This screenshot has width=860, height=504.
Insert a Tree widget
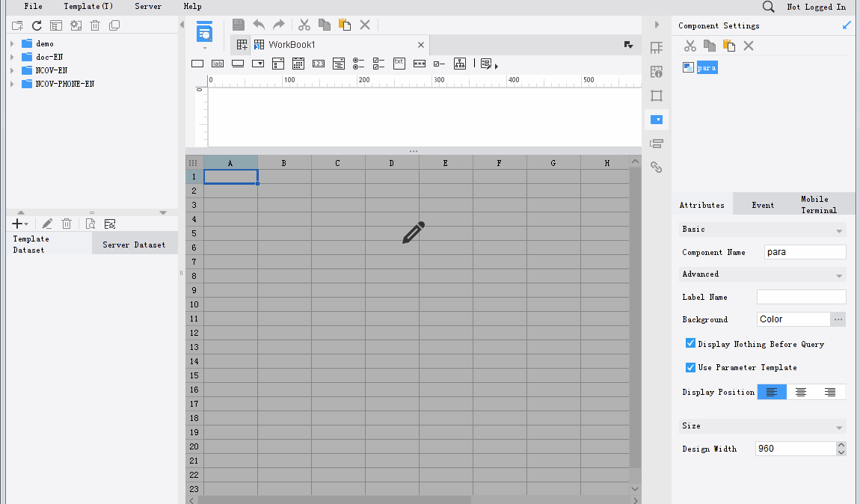coord(459,64)
